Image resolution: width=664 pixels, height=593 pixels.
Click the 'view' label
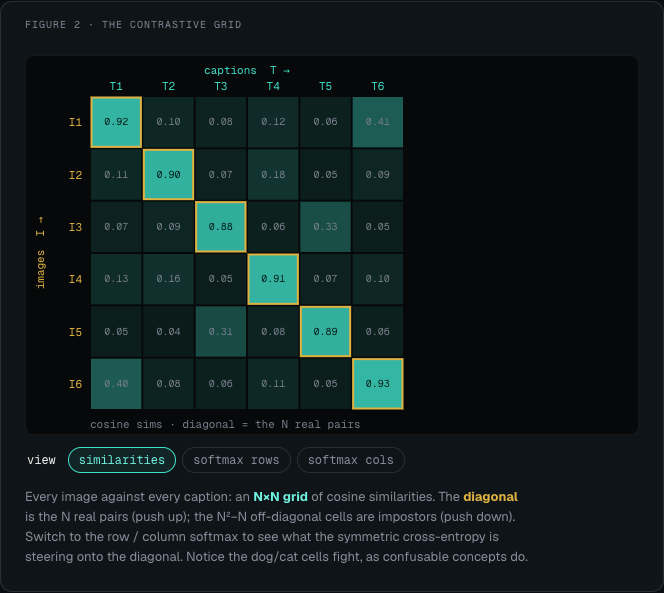click(x=42, y=460)
